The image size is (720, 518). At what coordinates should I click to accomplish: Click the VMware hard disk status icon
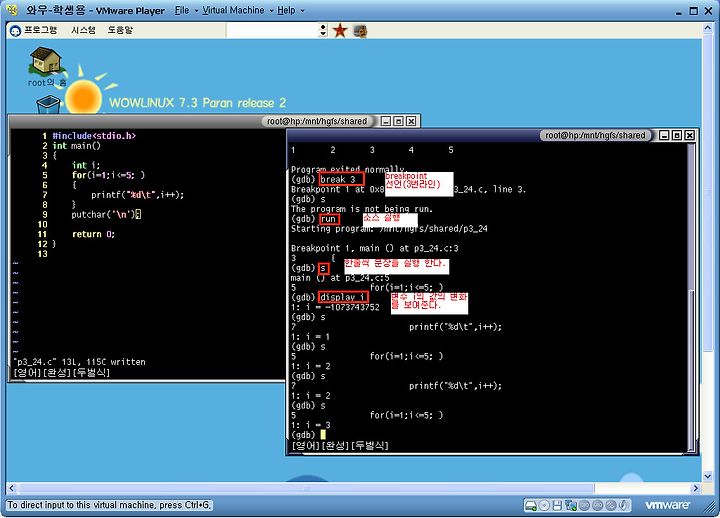(x=531, y=505)
